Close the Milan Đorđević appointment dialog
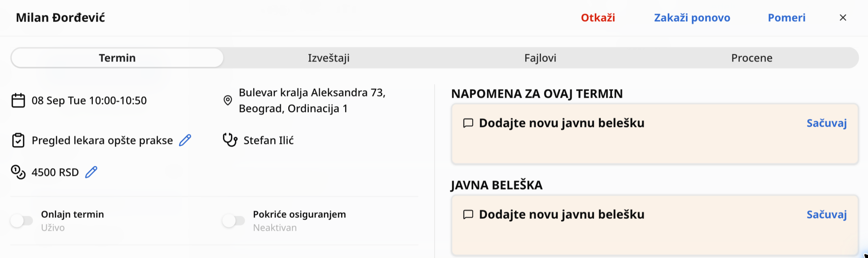This screenshot has width=868, height=258. (843, 18)
